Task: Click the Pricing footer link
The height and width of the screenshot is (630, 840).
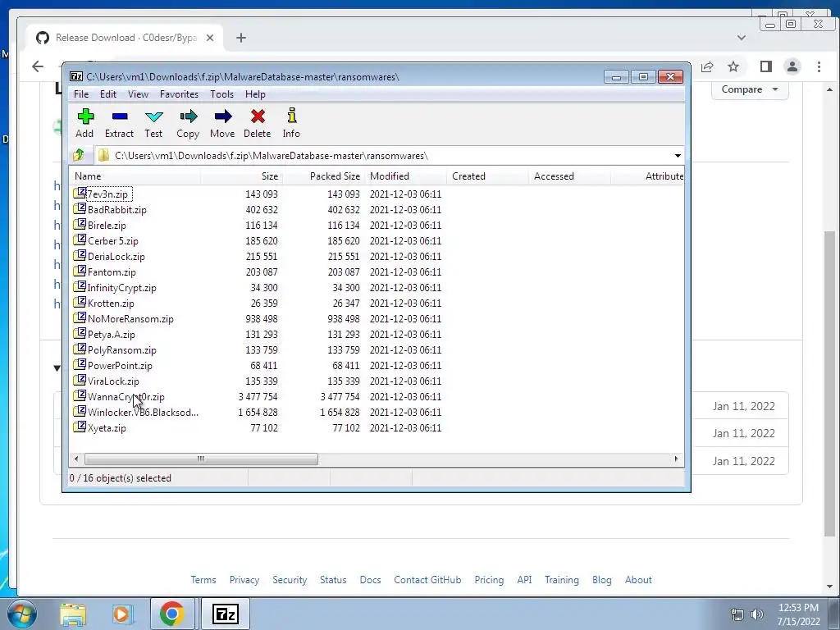Action: (x=489, y=580)
